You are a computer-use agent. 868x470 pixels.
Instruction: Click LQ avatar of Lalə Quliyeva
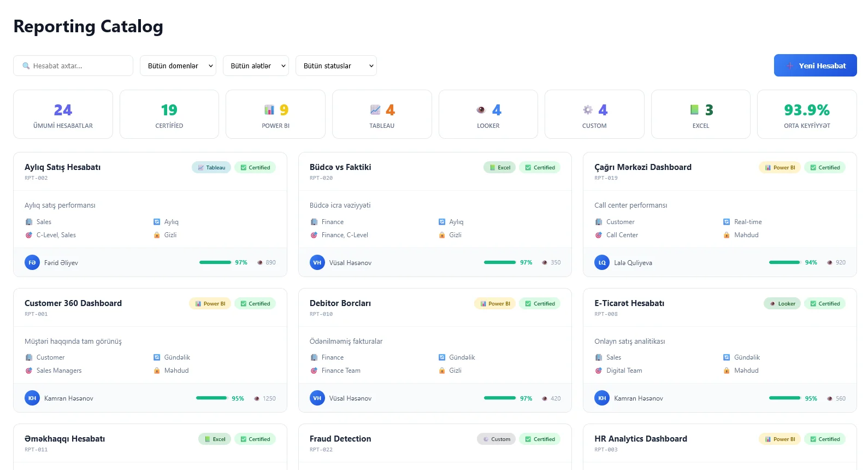tap(602, 262)
